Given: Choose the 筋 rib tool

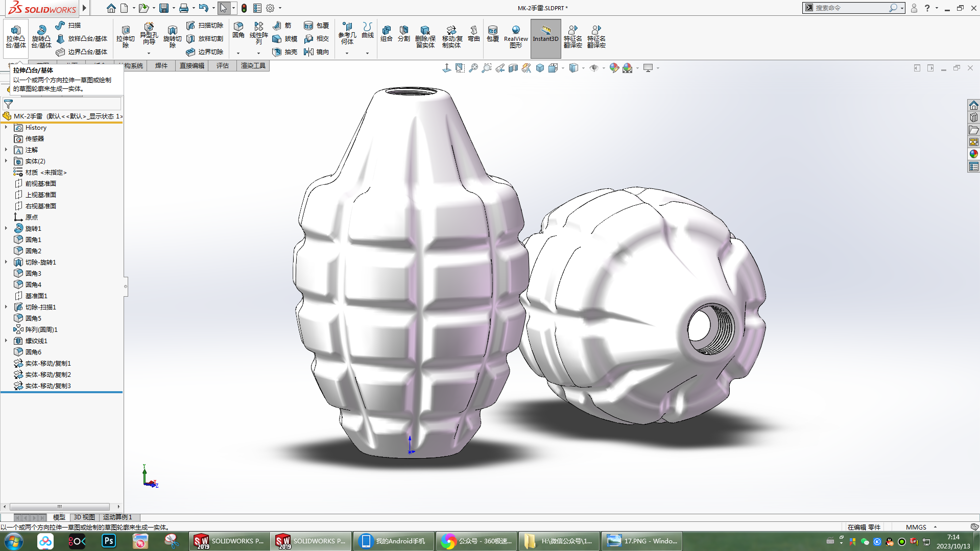Looking at the screenshot, I should point(282,25).
